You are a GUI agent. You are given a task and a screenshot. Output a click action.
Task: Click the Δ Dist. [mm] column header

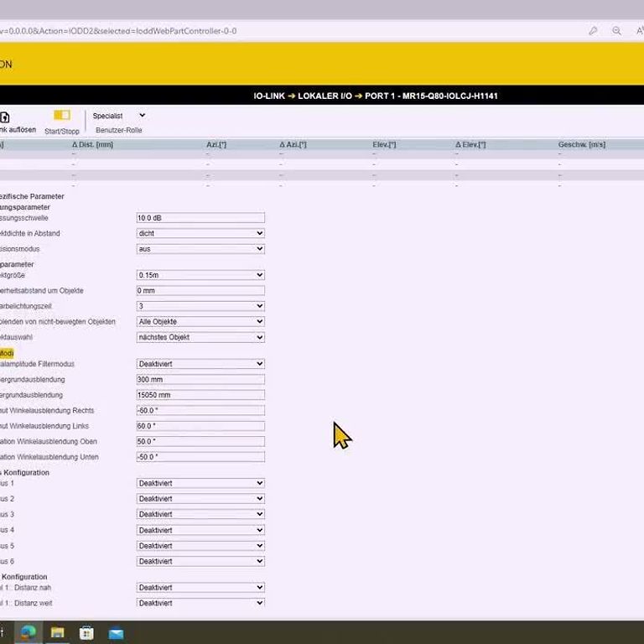pyautogui.click(x=92, y=145)
